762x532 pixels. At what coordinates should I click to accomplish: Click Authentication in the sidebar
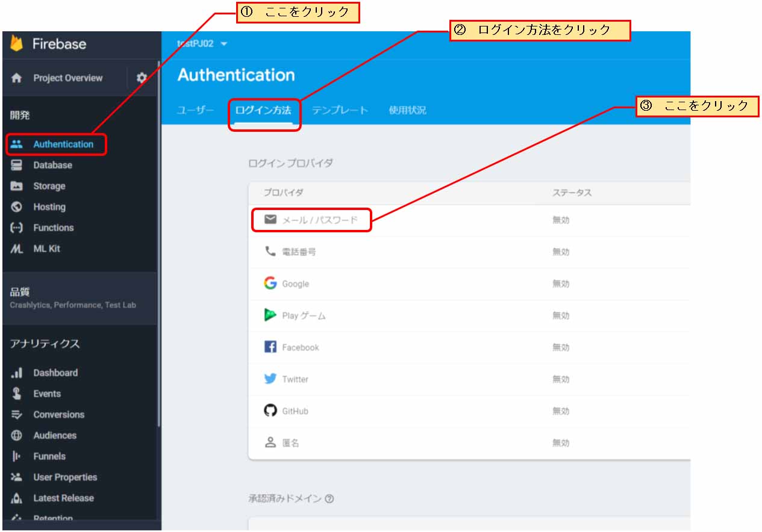point(63,144)
